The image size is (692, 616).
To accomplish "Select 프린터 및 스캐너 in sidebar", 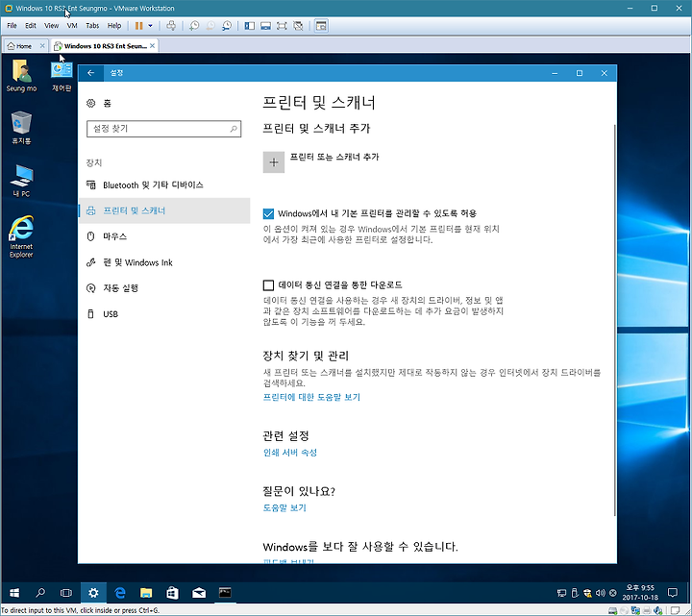I will point(164,210).
